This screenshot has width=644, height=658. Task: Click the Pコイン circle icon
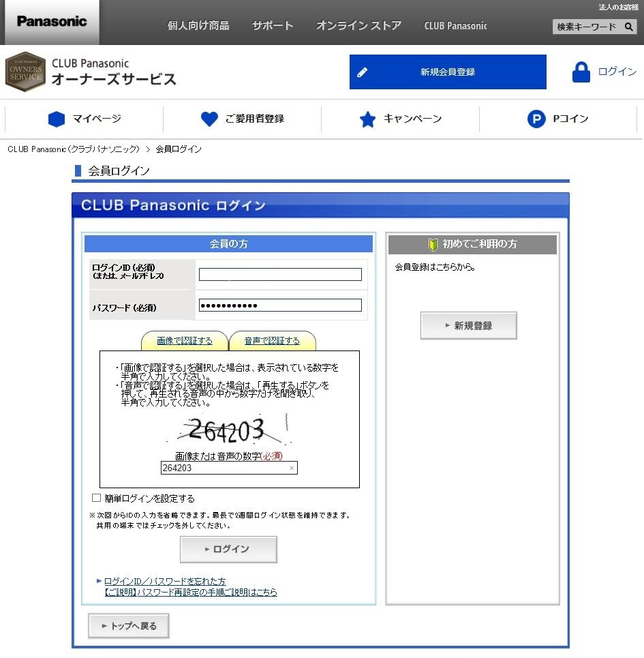click(538, 119)
